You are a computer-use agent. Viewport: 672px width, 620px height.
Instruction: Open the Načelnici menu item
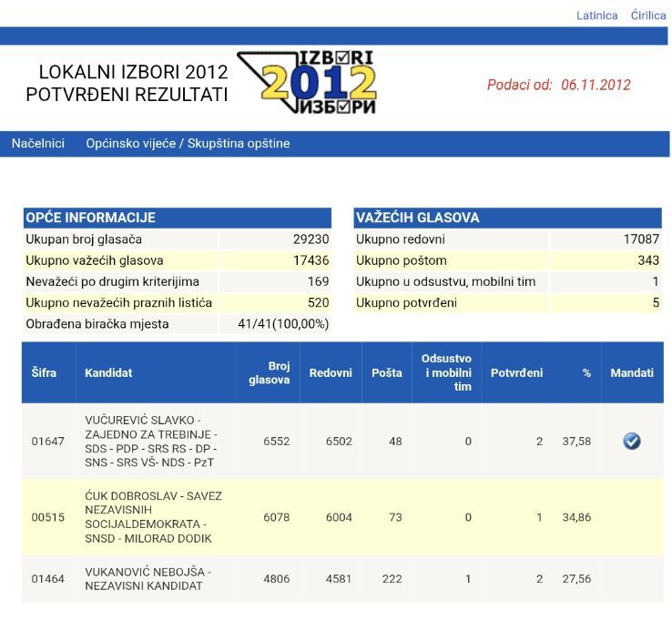click(38, 143)
